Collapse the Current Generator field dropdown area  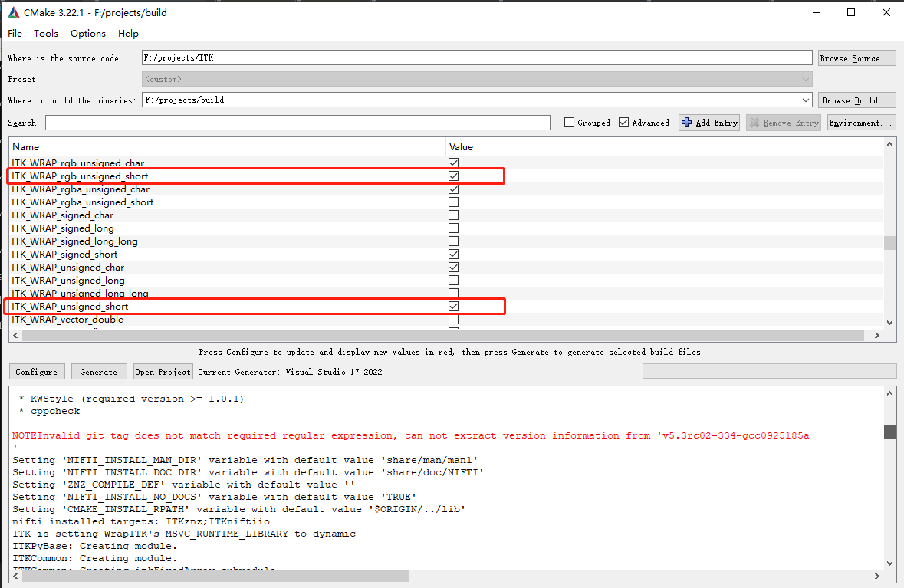pyautogui.click(x=769, y=371)
